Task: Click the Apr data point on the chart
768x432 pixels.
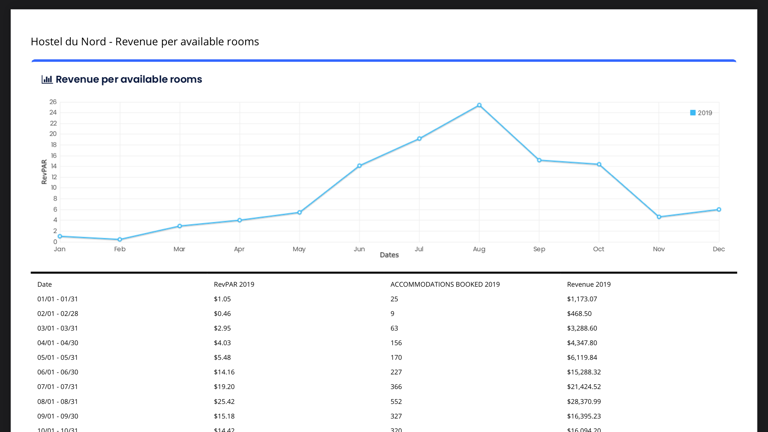Action: pos(240,220)
